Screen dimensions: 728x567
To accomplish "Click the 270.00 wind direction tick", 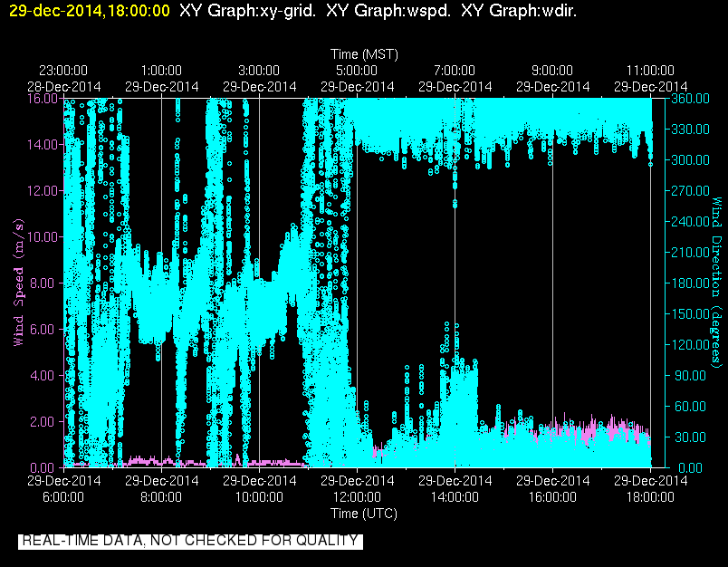I will 690,191.
